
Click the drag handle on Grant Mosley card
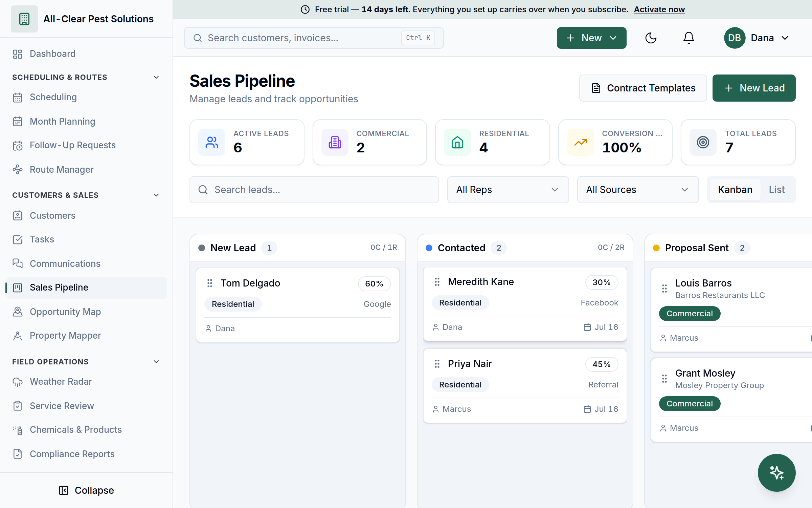664,379
